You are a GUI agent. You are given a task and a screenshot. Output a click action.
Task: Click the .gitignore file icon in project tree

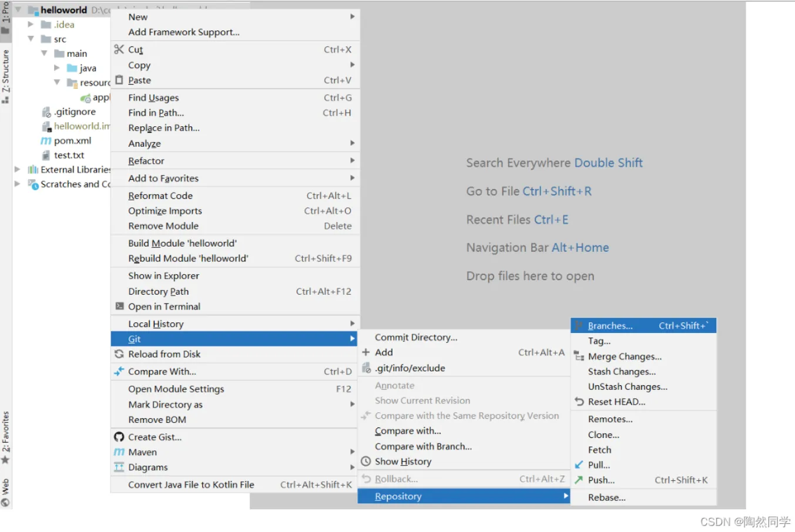coord(46,112)
